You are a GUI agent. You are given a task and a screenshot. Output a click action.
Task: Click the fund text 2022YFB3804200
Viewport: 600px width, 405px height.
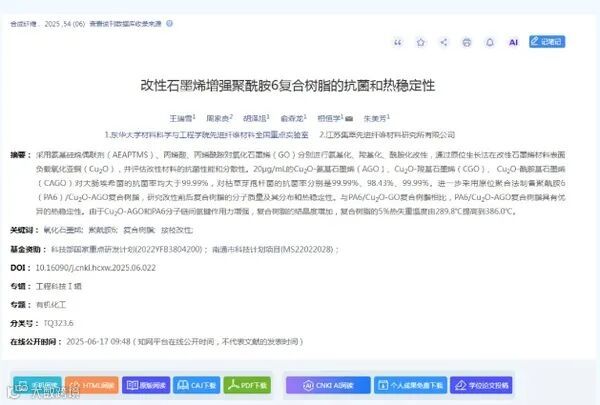pos(169,249)
